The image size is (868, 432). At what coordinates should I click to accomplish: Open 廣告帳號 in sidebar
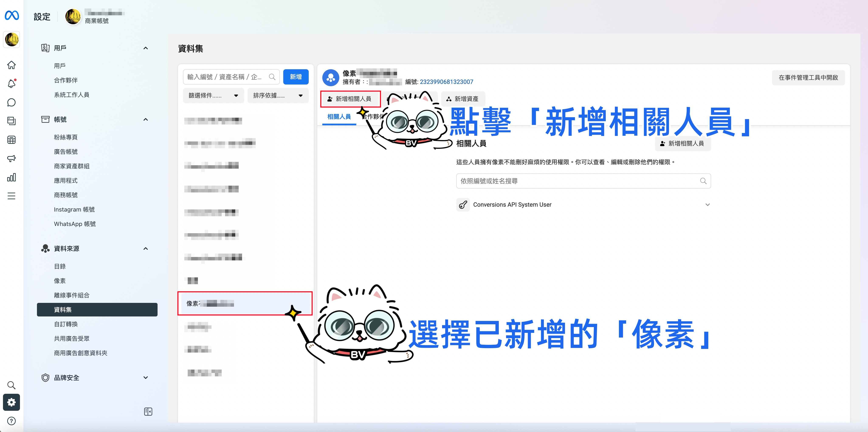tap(66, 152)
